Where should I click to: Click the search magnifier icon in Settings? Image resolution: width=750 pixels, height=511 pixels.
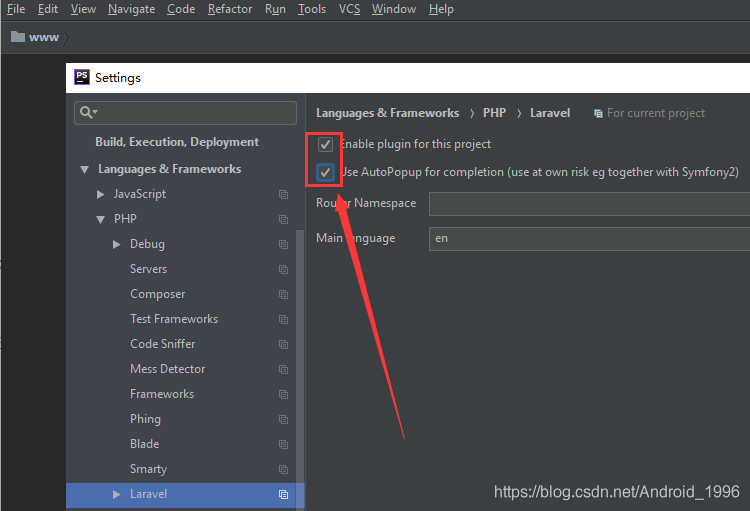click(88, 112)
